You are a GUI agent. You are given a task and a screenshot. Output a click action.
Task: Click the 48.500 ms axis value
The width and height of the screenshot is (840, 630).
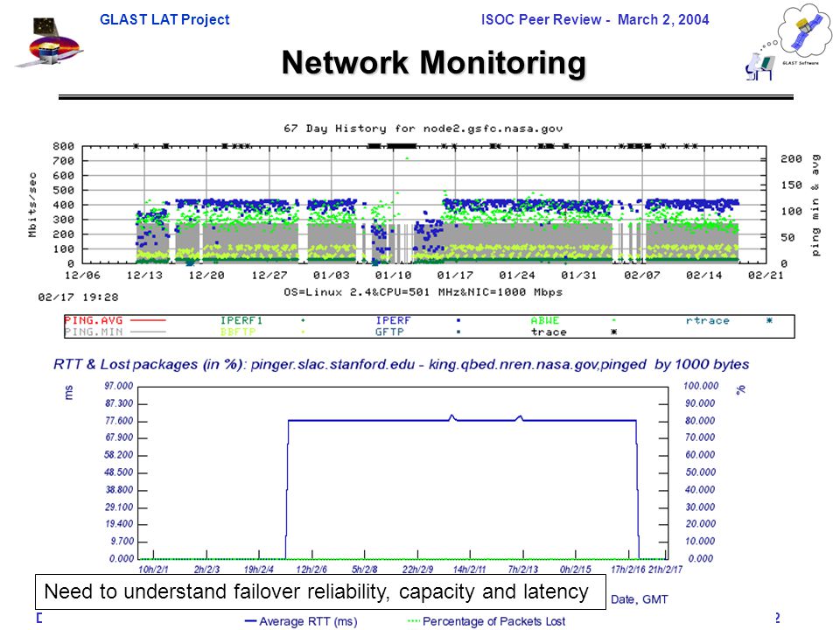(118, 472)
